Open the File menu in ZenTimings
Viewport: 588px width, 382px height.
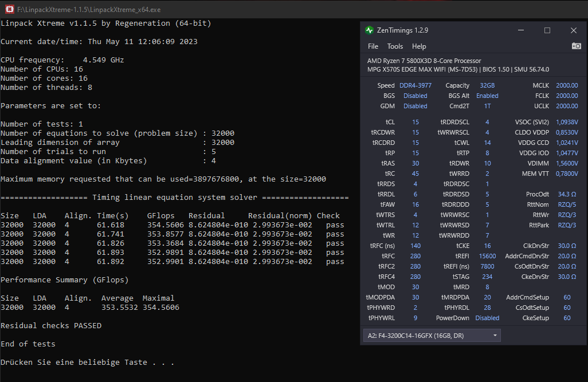pos(373,46)
